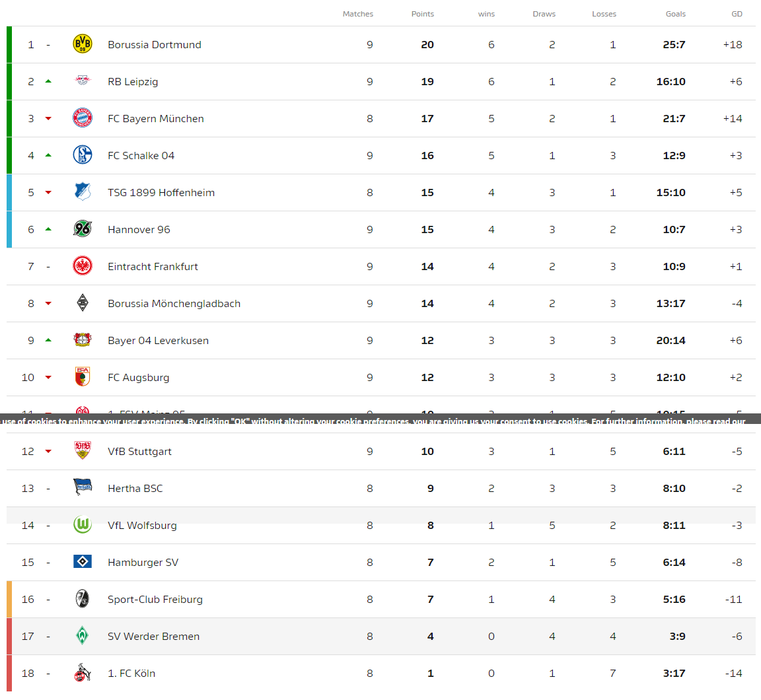Screen dimensions: 761x700
Task: Select the FC Augsburg team name
Action: [x=138, y=378]
